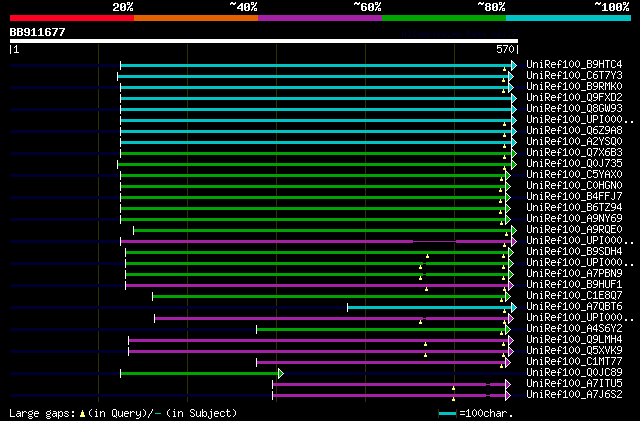Click the cyan arrowhead of UniRef100_A7QBT6 row

coord(514,307)
